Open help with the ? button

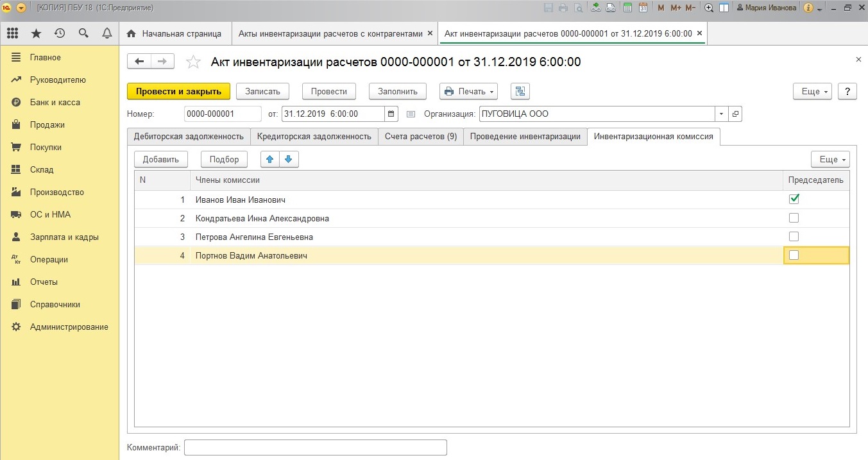pyautogui.click(x=847, y=91)
